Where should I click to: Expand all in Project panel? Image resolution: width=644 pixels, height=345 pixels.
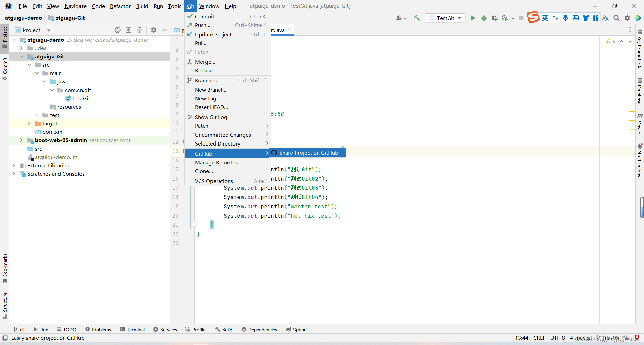[129, 30]
